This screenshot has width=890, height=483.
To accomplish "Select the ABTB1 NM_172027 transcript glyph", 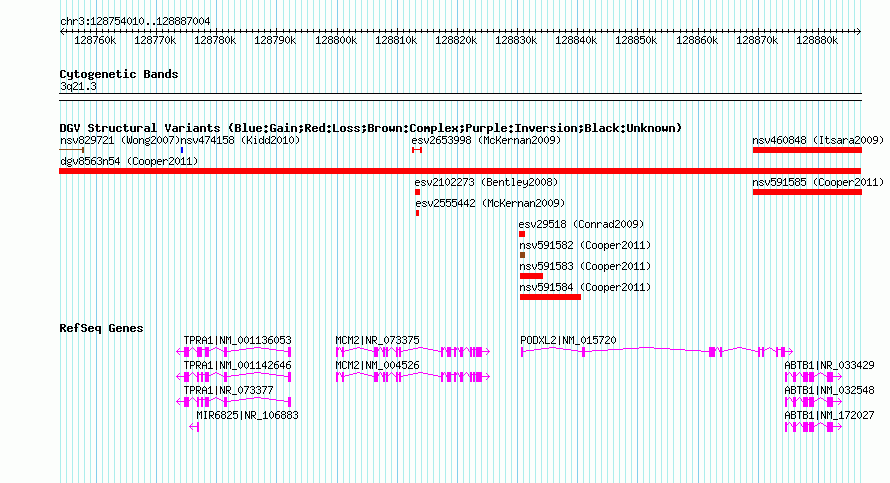I will click(813, 427).
